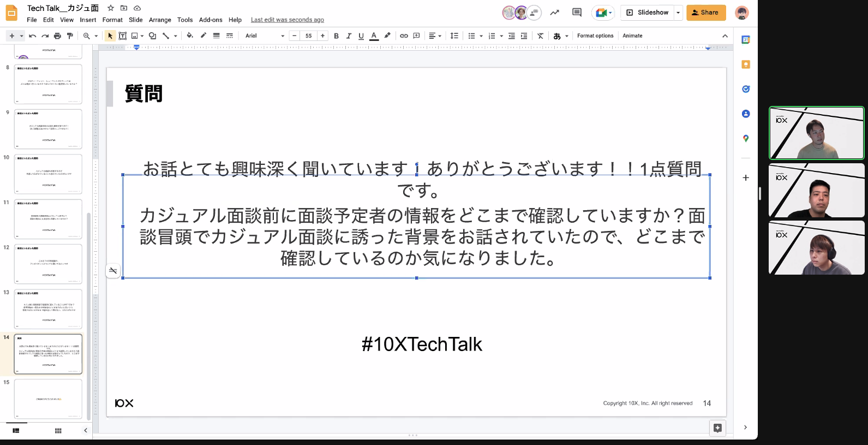The image size is (868, 445).
Task: Select slide 15 thumbnail in filmstrip
Action: tap(48, 399)
